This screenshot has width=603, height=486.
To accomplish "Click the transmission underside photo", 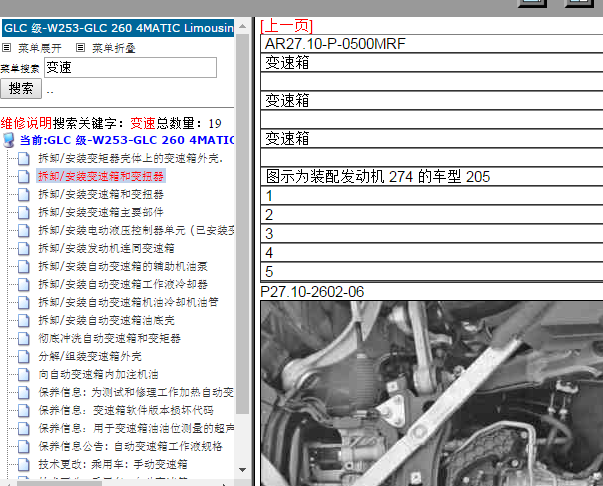I will click(431, 393).
